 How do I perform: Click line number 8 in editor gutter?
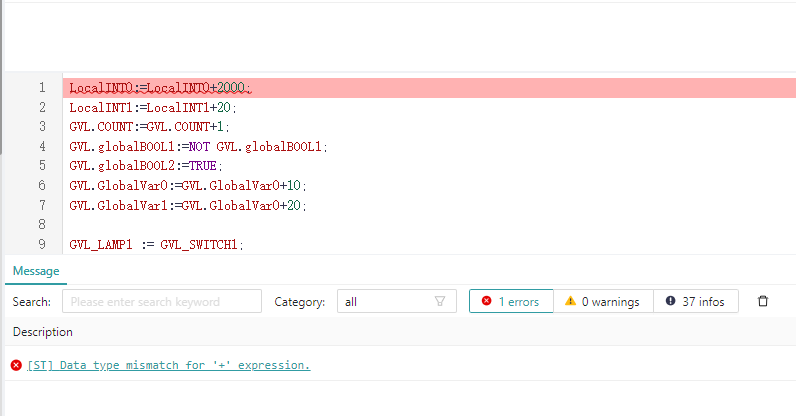coord(42,225)
